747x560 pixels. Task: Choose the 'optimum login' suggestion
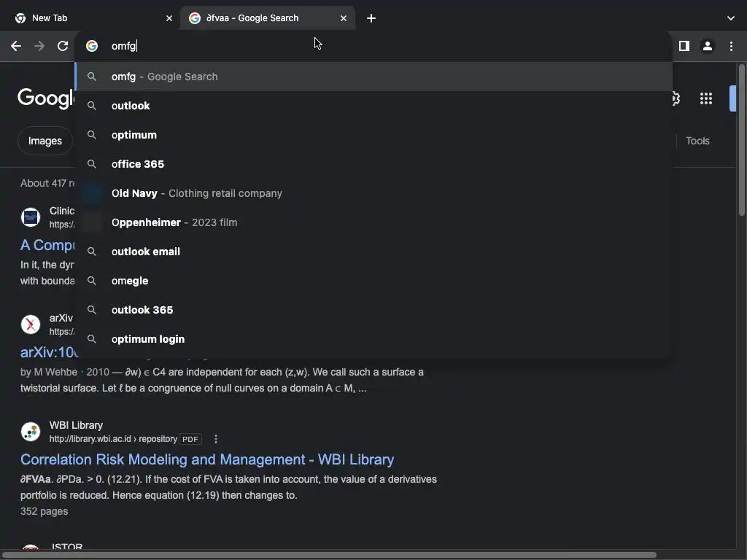(373, 339)
